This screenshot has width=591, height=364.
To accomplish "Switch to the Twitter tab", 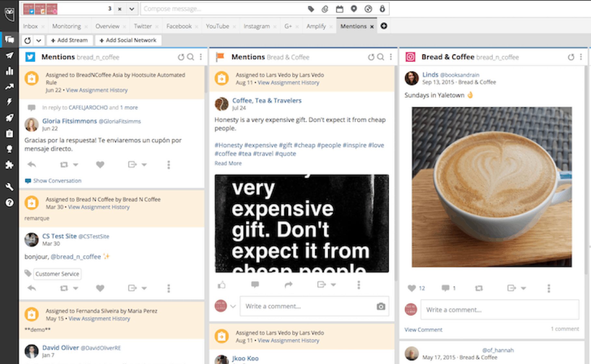I will click(143, 26).
